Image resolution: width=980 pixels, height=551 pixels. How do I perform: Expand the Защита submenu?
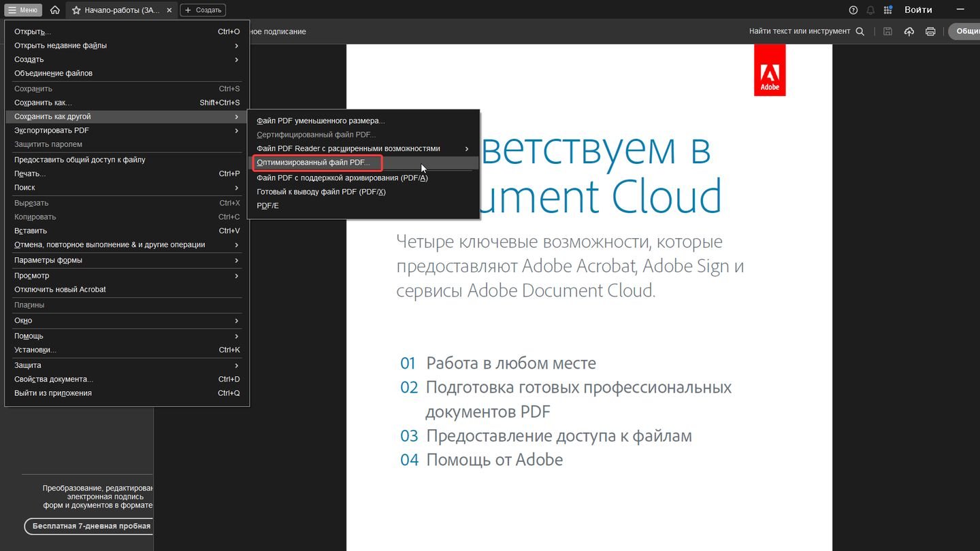pos(127,365)
